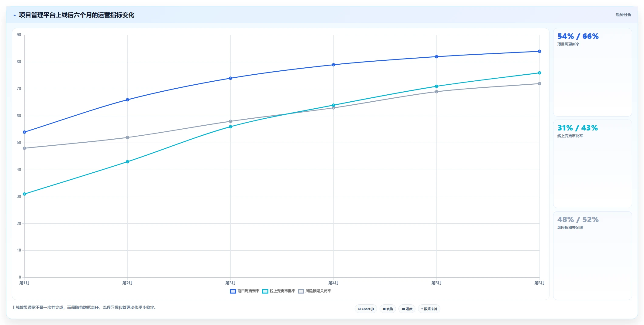
Task: Click the footnote starting 上线效果通常不是一次性完成
Action: [x=84, y=308]
